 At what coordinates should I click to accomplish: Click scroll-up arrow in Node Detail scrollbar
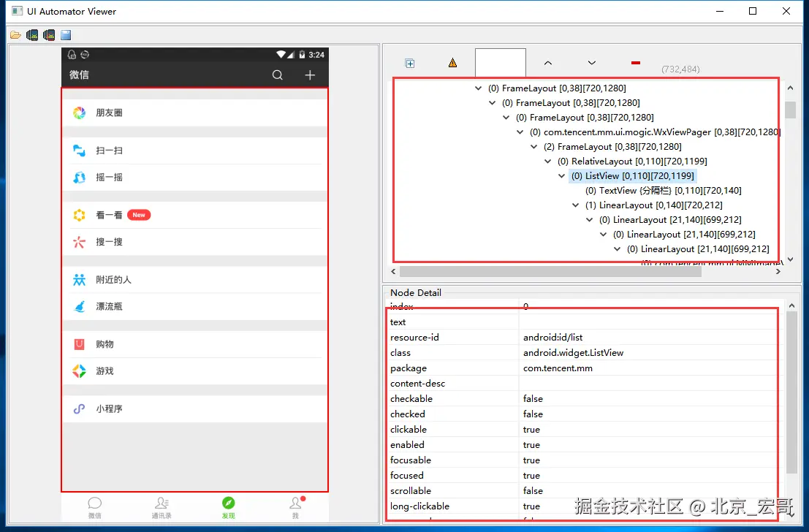(x=791, y=306)
